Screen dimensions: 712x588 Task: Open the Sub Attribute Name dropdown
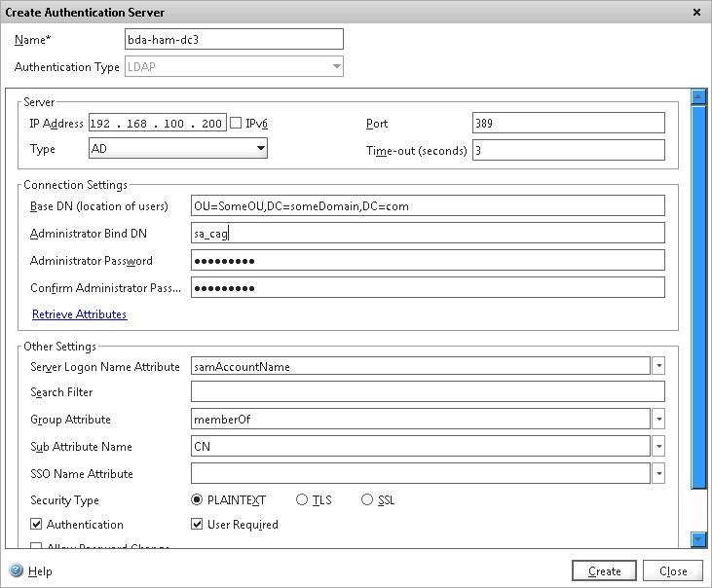[658, 447]
